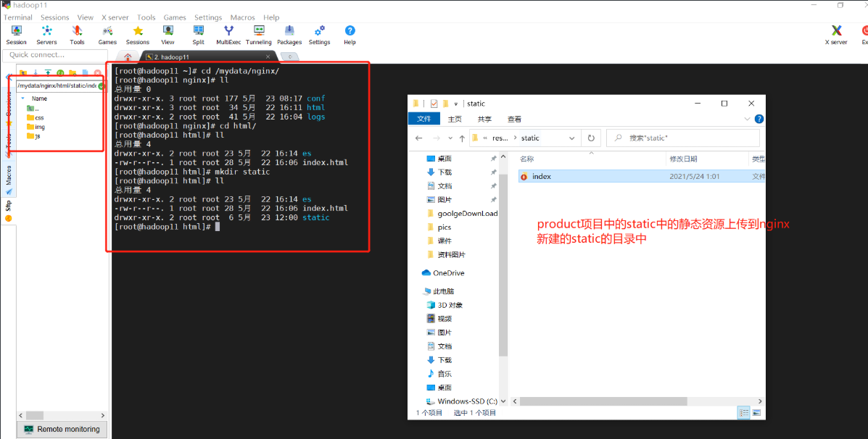Viewport: 868px width, 439px height.
Task: Click the home tab icon above terminal
Action: click(x=128, y=57)
